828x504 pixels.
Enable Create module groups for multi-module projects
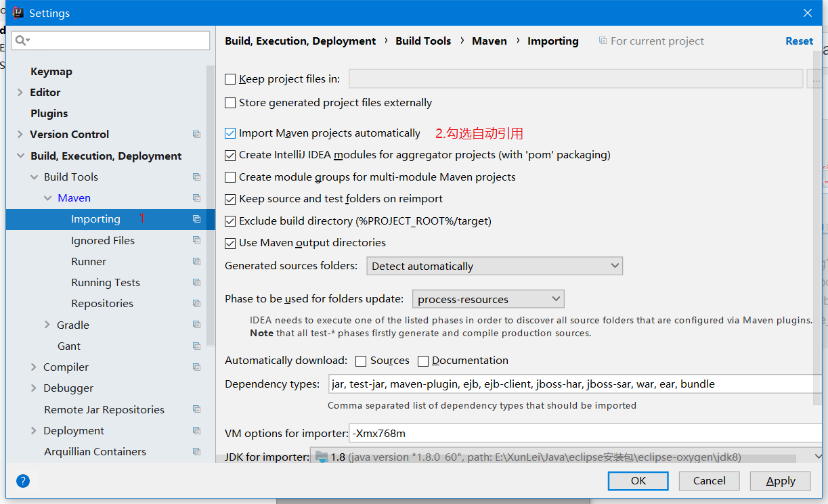[x=230, y=177]
